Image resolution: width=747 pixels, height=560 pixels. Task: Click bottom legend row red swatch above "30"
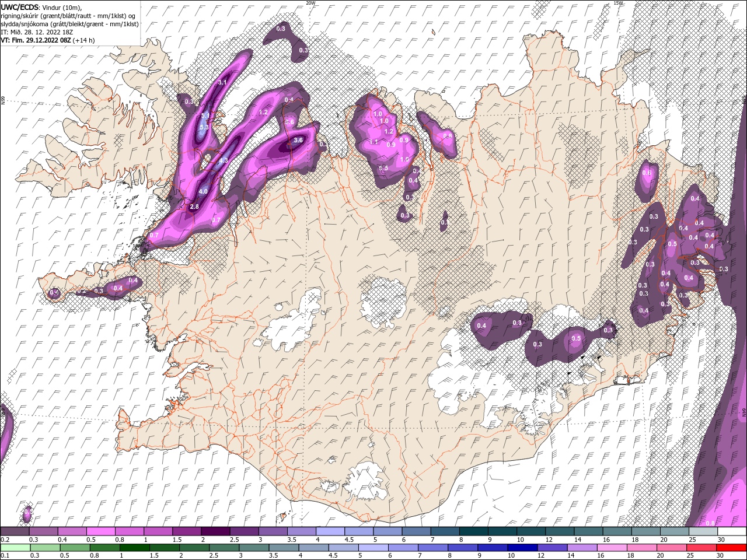point(732,548)
